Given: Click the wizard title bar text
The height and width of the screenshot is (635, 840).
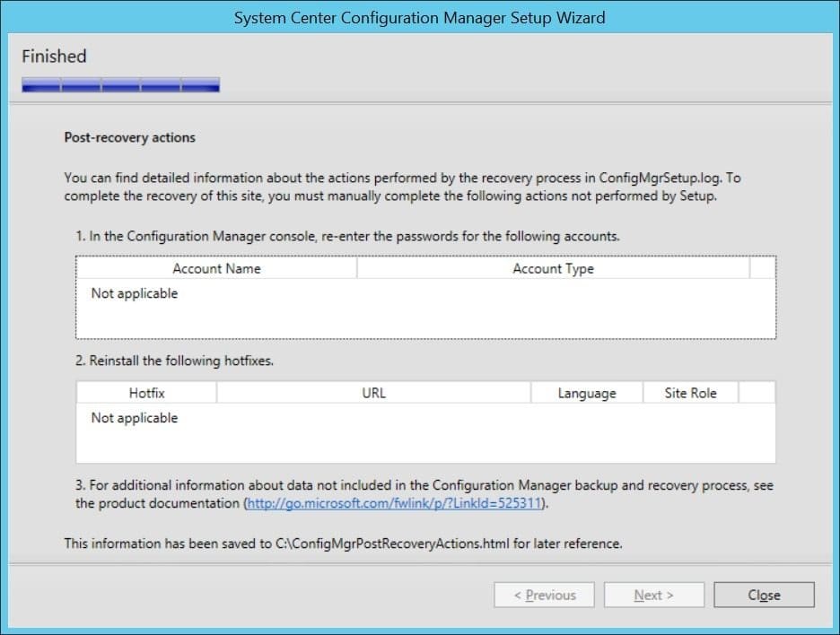Looking at the screenshot, I should (x=419, y=18).
